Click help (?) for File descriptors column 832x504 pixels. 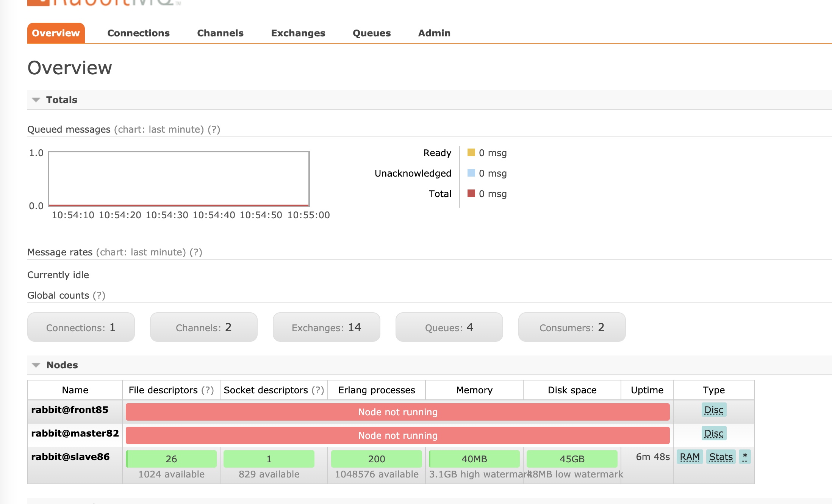[x=208, y=390]
